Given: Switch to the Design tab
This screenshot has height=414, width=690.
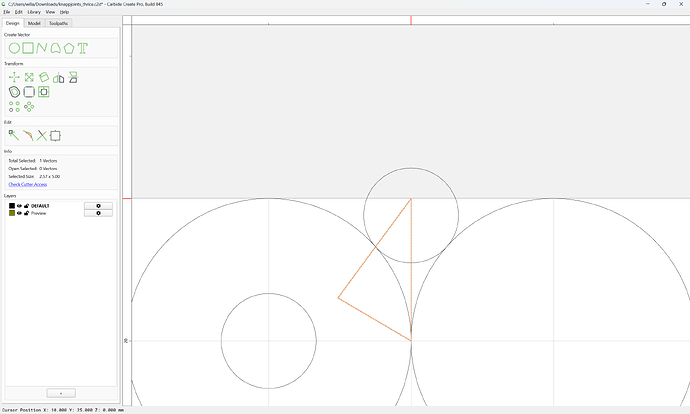Looking at the screenshot, I should point(13,23).
